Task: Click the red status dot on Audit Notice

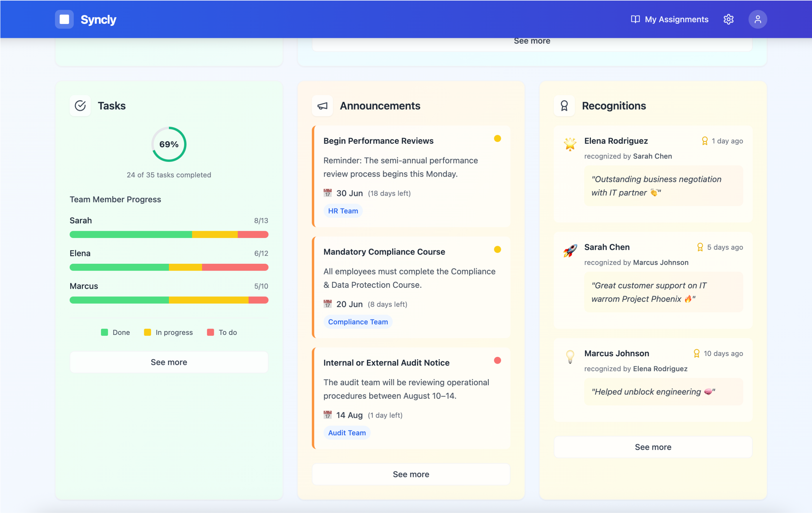Action: coord(497,360)
